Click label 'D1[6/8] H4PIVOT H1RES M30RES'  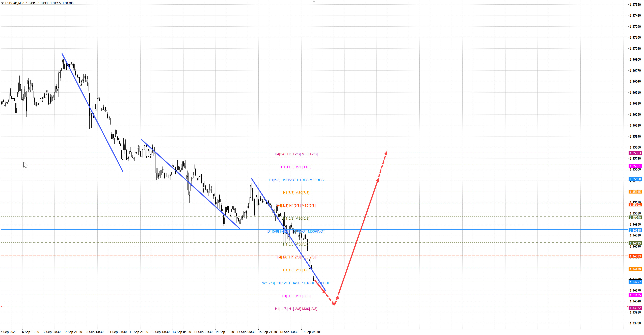pos(296,180)
